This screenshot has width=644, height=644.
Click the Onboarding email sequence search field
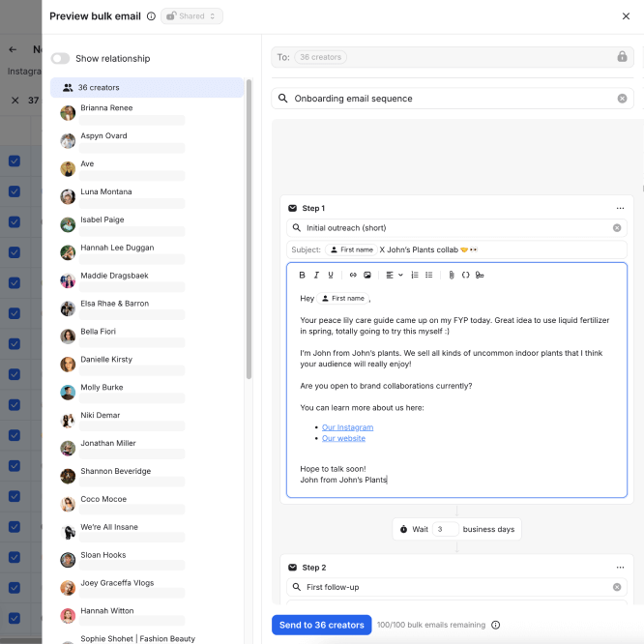(x=453, y=99)
